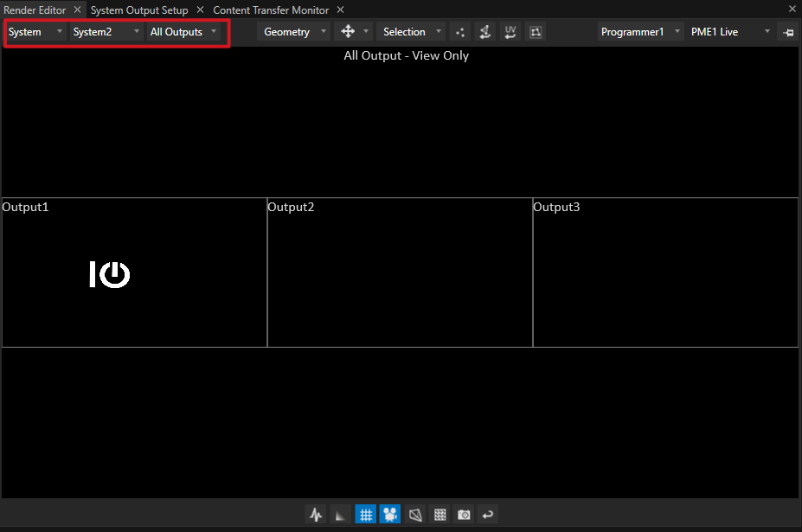
Task: Close the Content Transfer Monitor tab
Action: 340,10
